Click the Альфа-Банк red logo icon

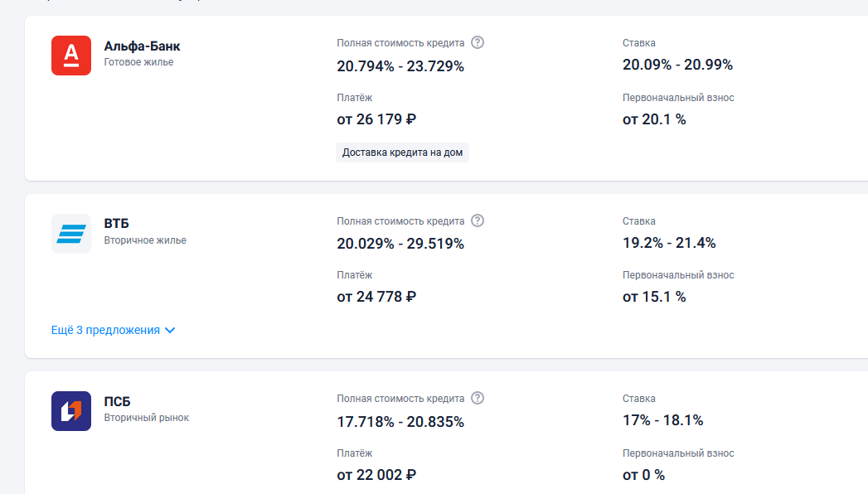[71, 56]
